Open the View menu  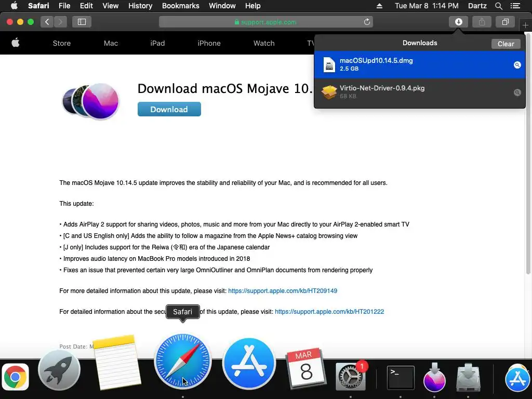tap(111, 6)
